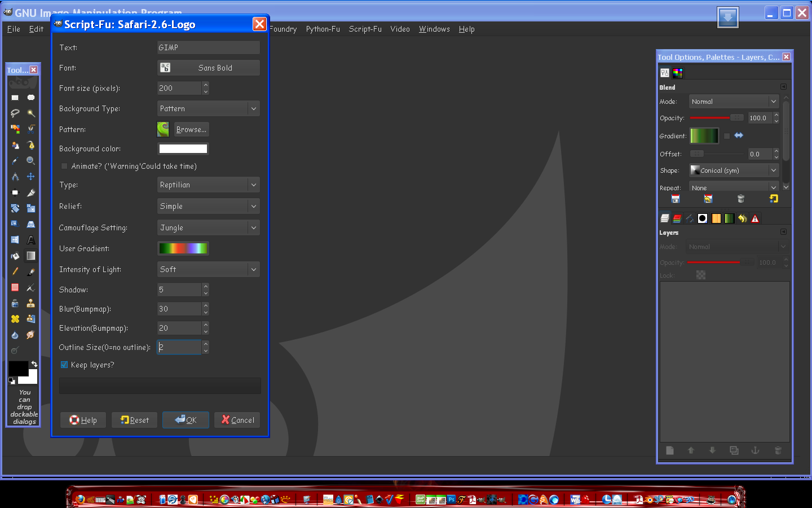Select the Pencil tool

click(15, 271)
